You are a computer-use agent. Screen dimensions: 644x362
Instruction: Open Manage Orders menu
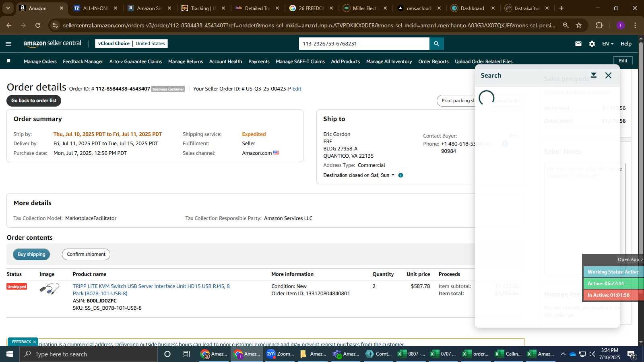coord(40,62)
